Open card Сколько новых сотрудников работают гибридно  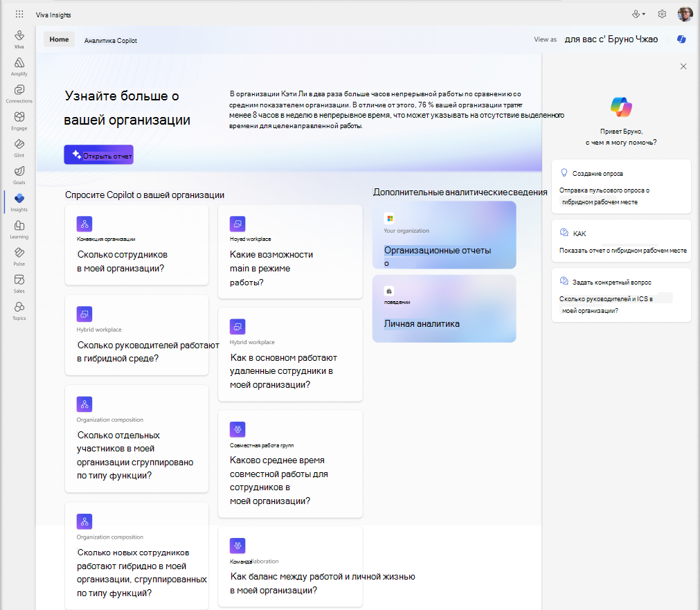[136, 555]
